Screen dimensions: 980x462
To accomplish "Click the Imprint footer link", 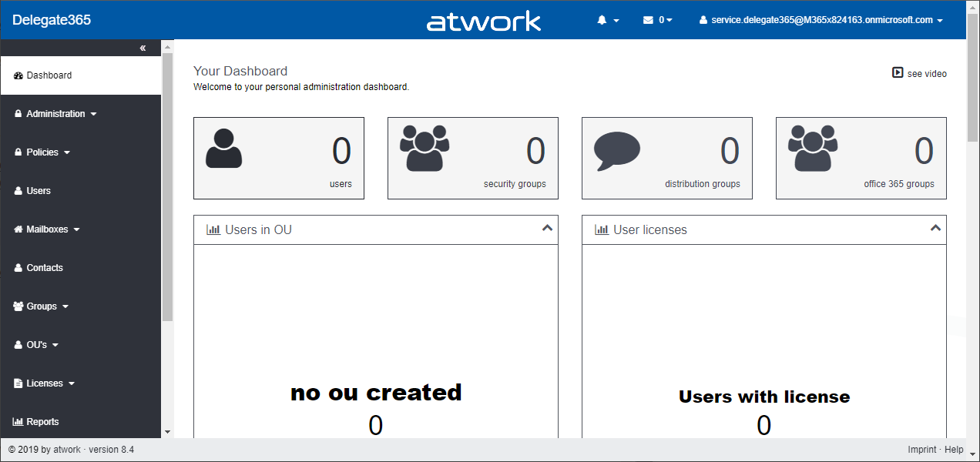I will 921,450.
